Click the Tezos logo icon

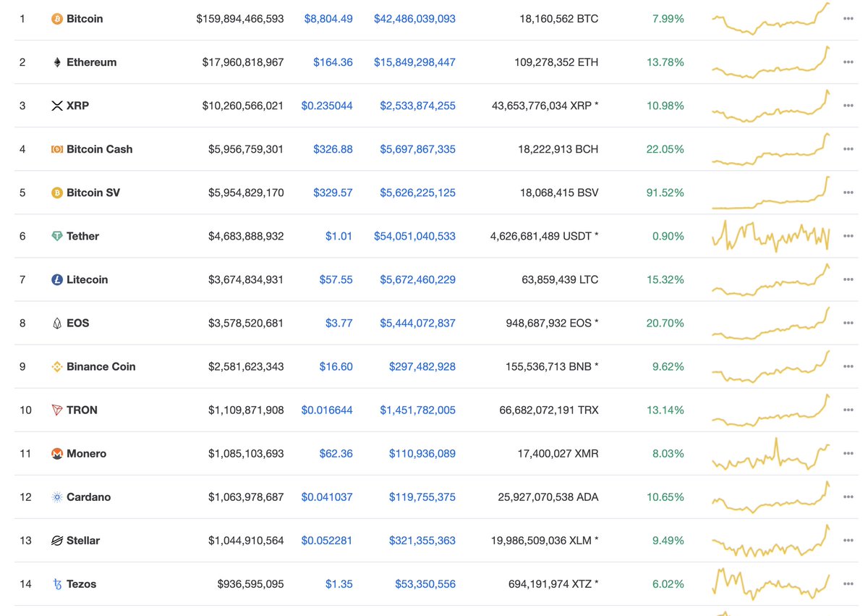(x=57, y=583)
